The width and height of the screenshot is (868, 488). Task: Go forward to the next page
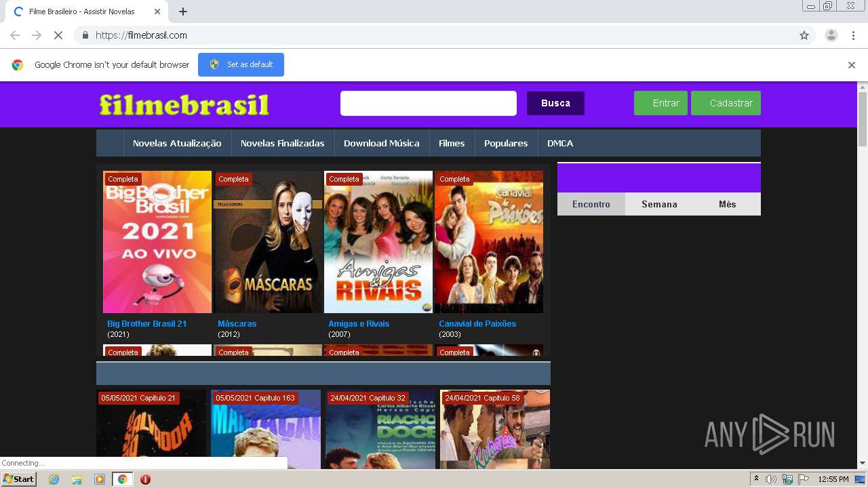[x=37, y=35]
